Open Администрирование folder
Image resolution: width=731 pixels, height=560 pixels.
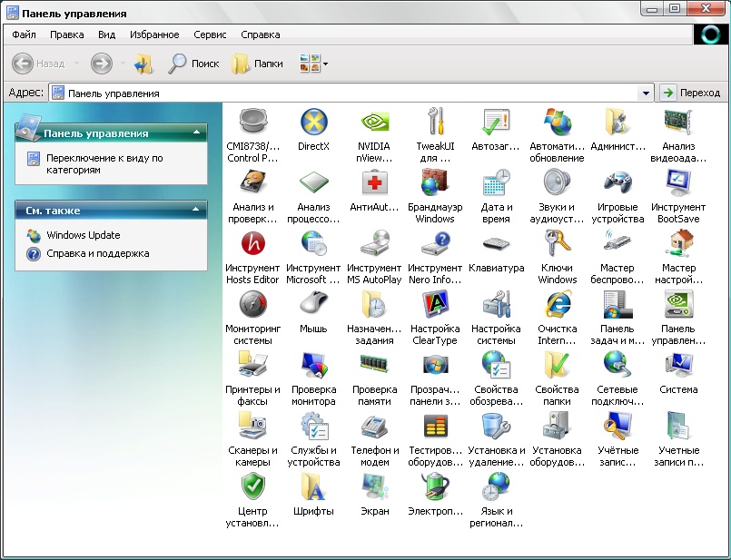tap(617, 130)
